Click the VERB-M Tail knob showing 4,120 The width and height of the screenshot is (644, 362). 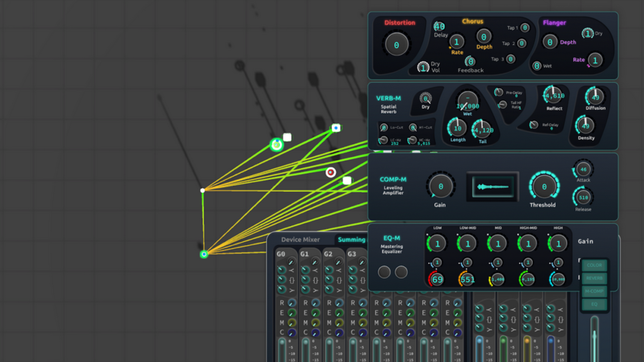[482, 130]
